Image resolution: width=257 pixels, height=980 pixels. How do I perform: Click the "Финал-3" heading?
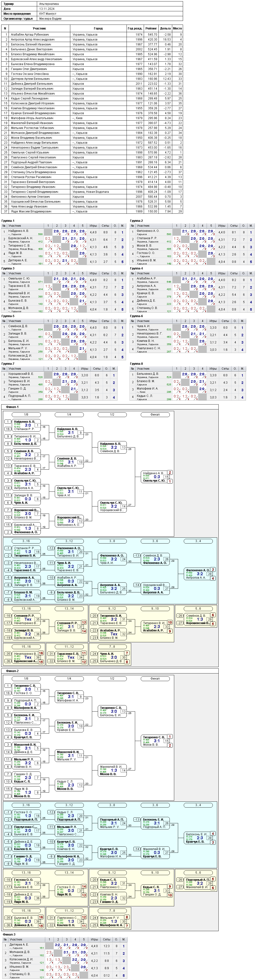[9, 934]
